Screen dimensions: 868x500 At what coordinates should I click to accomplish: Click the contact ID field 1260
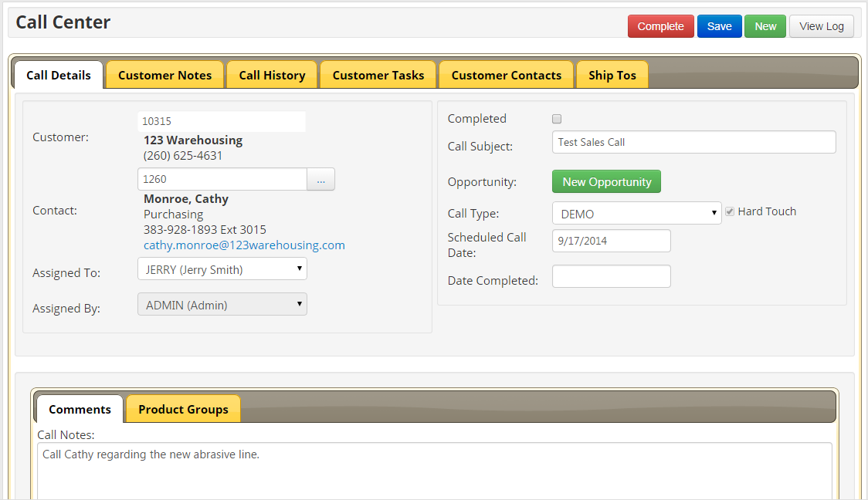222,179
